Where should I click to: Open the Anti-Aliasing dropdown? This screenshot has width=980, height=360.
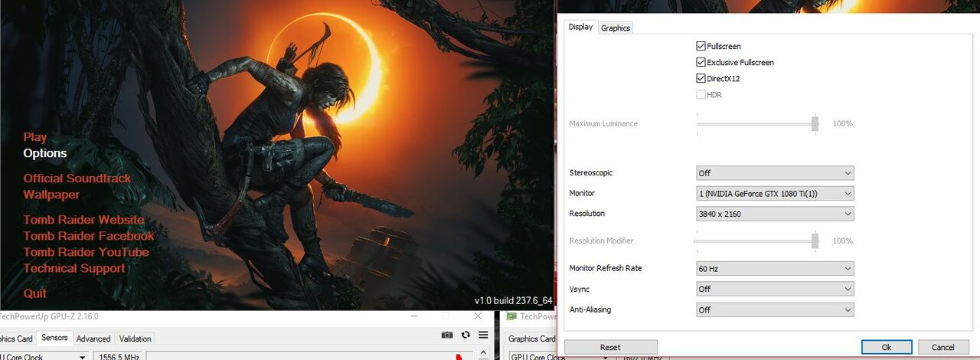775,309
